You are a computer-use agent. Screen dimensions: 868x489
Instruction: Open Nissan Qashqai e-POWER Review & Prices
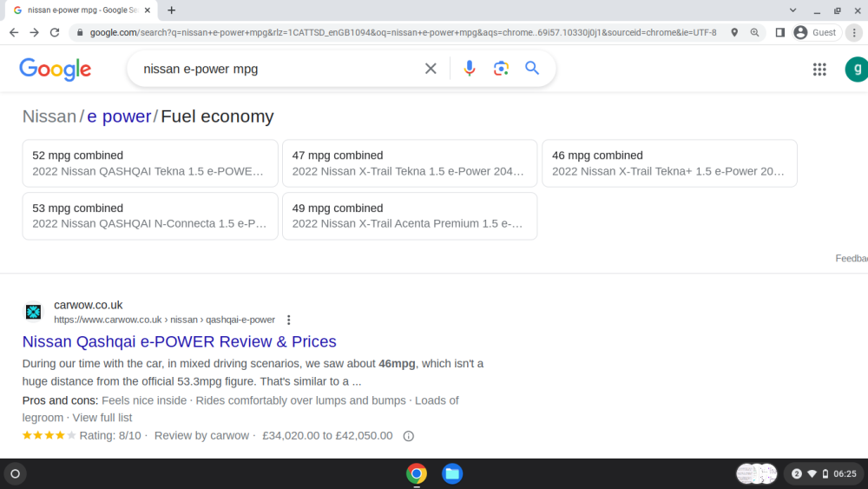[x=180, y=341]
